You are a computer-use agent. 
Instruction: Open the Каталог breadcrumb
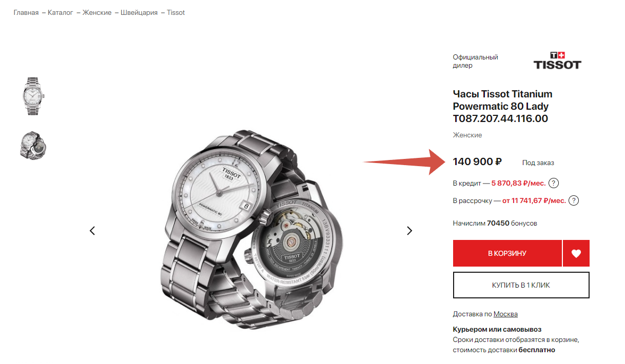pyautogui.click(x=61, y=12)
